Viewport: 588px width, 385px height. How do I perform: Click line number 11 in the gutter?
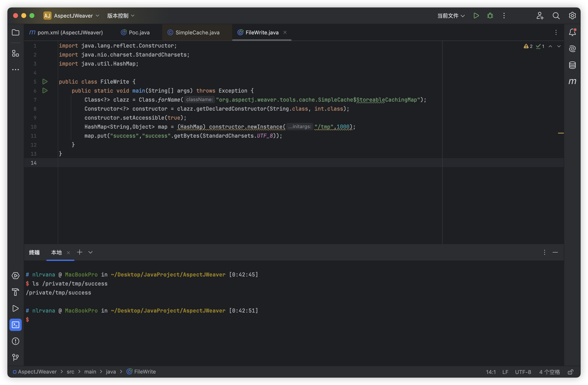(x=34, y=136)
